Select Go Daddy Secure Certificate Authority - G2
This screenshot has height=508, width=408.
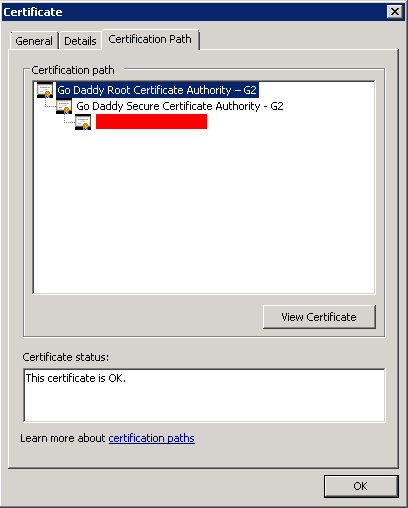point(180,106)
